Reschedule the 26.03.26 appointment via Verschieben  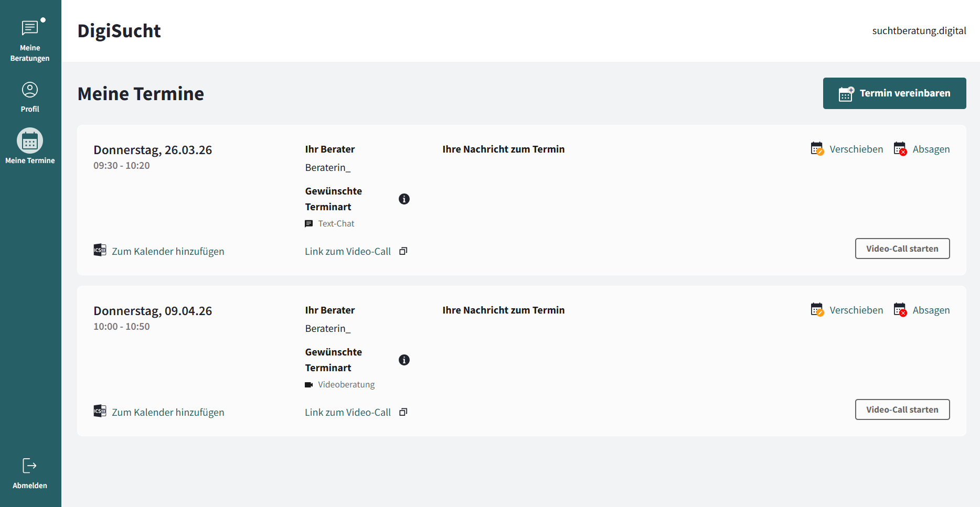click(x=847, y=149)
